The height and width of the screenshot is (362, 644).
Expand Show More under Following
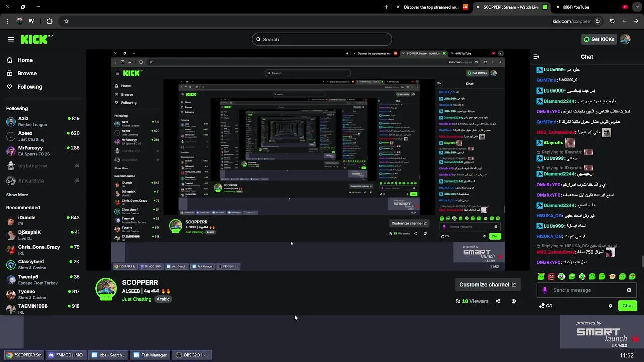17,195
